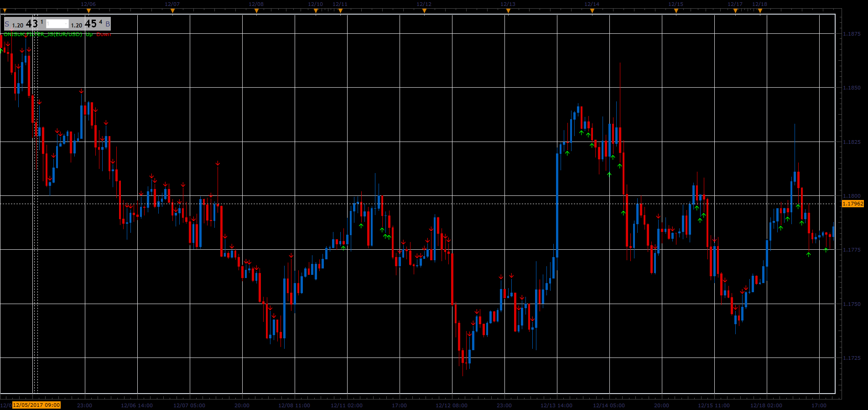The height and width of the screenshot is (410, 868).
Task: Click the 1.1800 price axis label
Action: click(852, 196)
